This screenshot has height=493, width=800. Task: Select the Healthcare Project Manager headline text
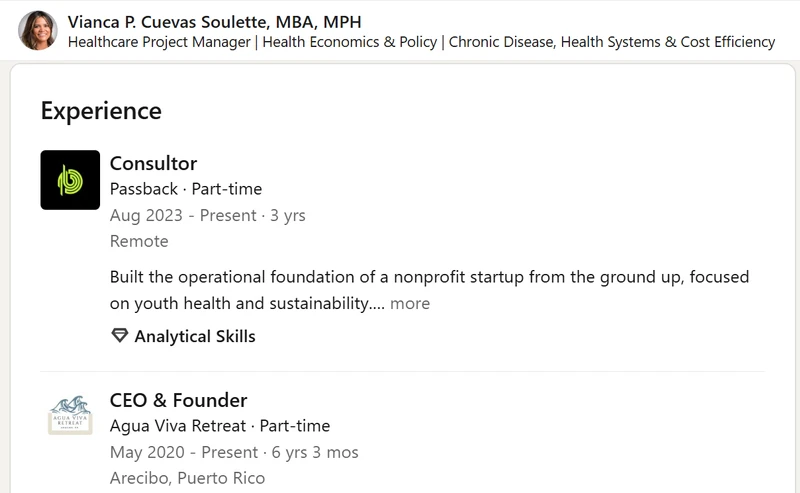[x=421, y=42]
